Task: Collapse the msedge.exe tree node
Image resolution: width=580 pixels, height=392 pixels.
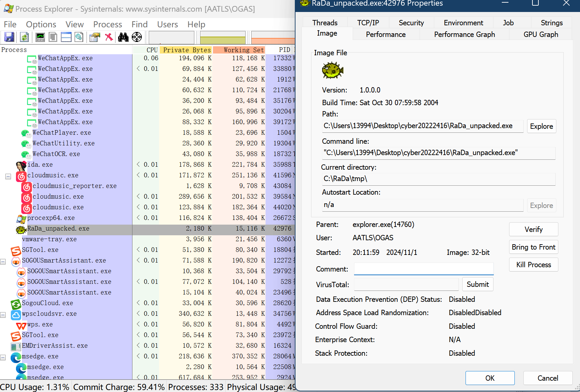Action: point(3,357)
